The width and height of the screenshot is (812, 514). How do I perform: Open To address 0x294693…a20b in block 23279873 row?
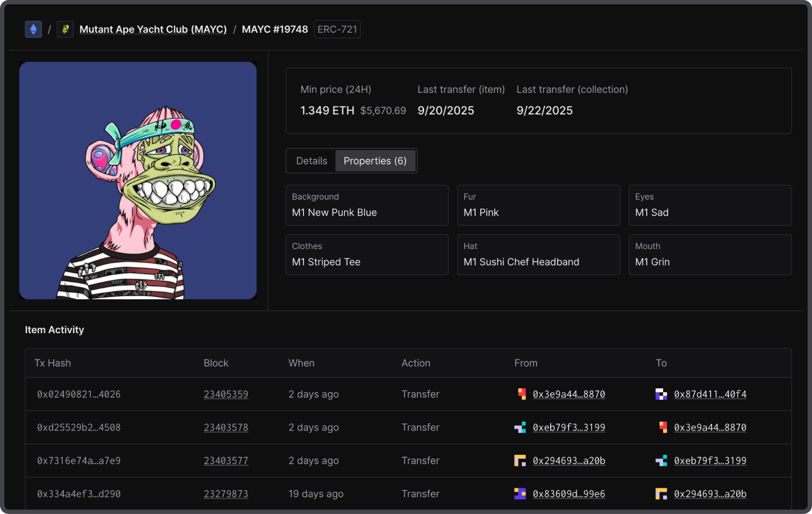click(x=710, y=494)
